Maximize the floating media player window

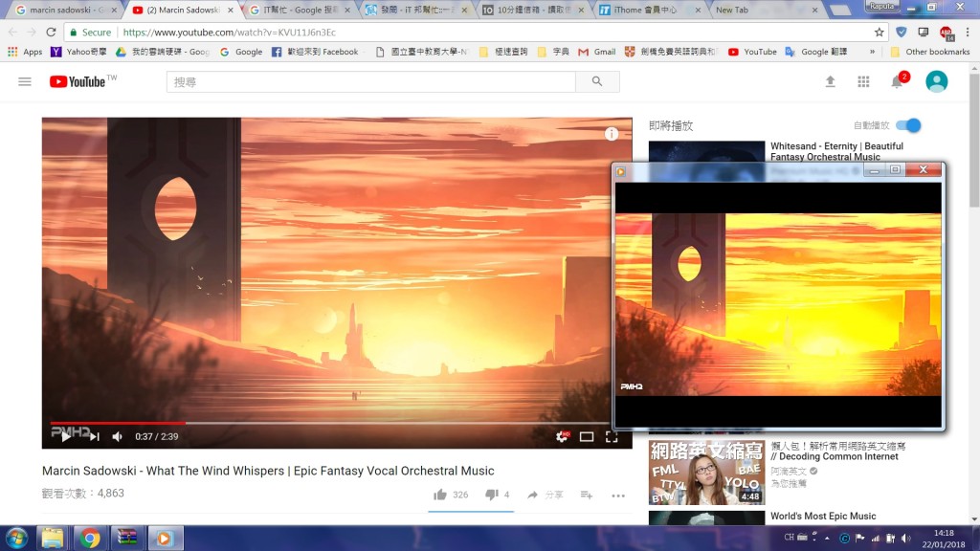coord(895,170)
